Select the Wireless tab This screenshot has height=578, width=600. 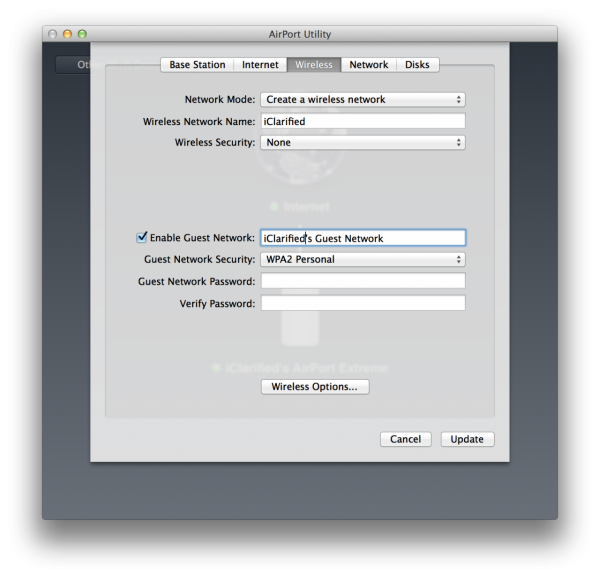coord(314,65)
